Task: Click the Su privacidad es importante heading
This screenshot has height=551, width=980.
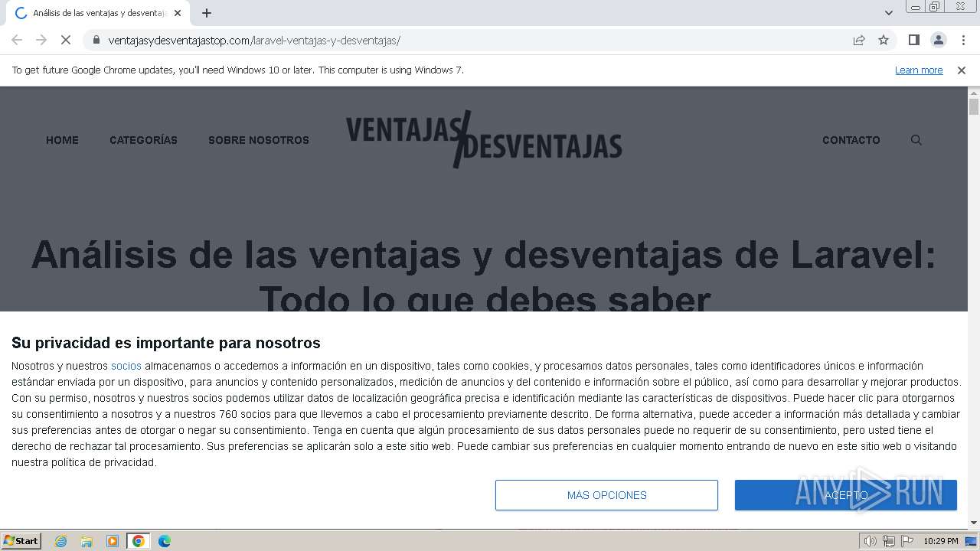Action: click(x=166, y=343)
